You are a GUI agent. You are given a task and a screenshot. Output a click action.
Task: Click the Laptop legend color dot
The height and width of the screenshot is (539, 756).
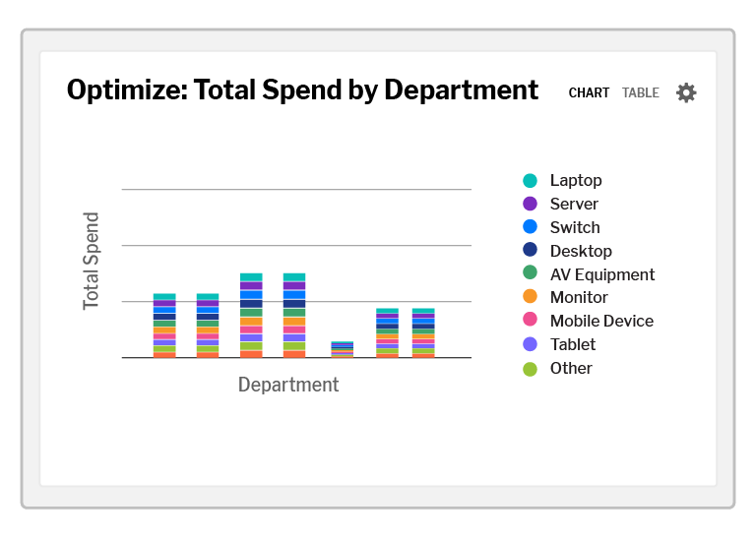pyautogui.click(x=530, y=181)
